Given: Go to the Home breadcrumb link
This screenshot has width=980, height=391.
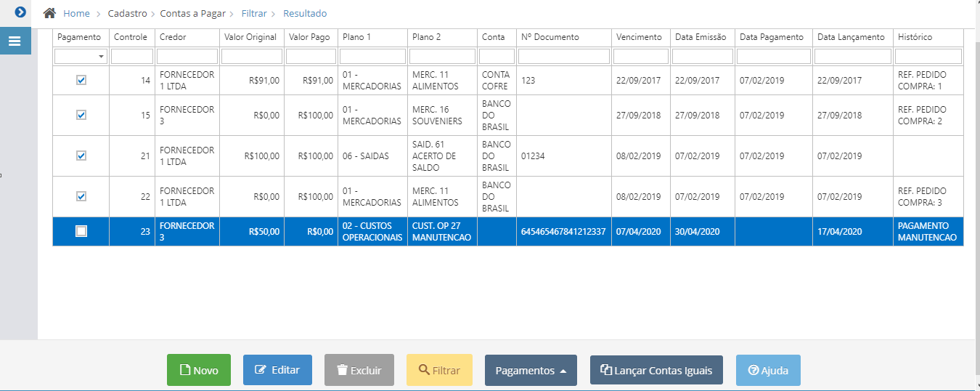Looking at the screenshot, I should pyautogui.click(x=76, y=14).
